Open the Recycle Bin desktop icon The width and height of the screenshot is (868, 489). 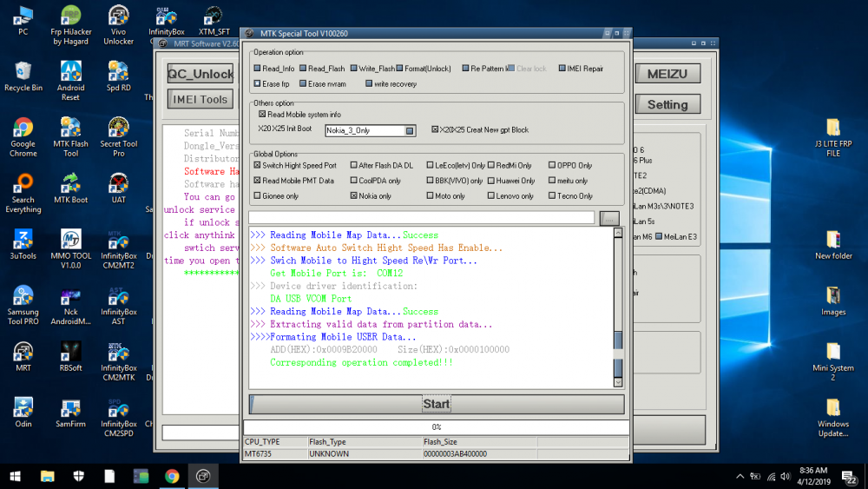[x=23, y=76]
